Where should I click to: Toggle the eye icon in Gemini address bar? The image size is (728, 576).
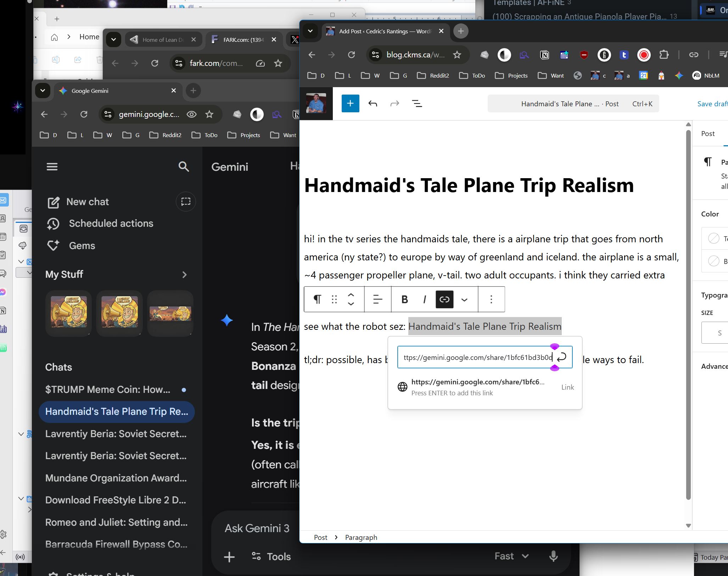tap(191, 114)
